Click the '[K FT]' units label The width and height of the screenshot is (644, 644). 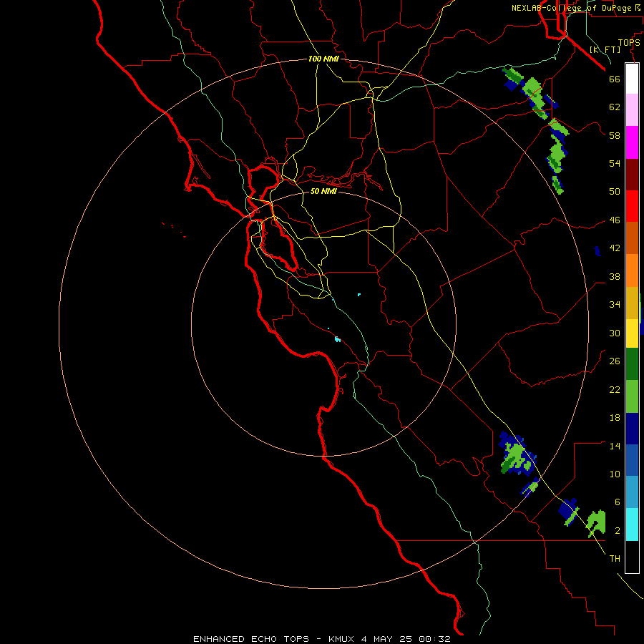(x=605, y=49)
